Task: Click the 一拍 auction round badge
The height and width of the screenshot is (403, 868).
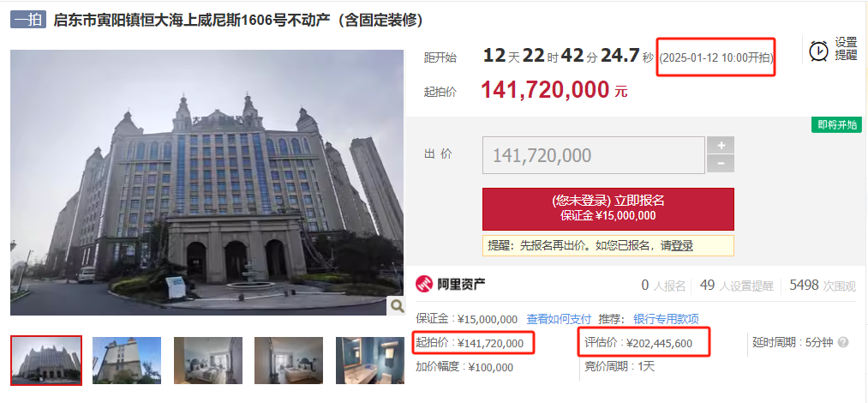Action: click(28, 20)
